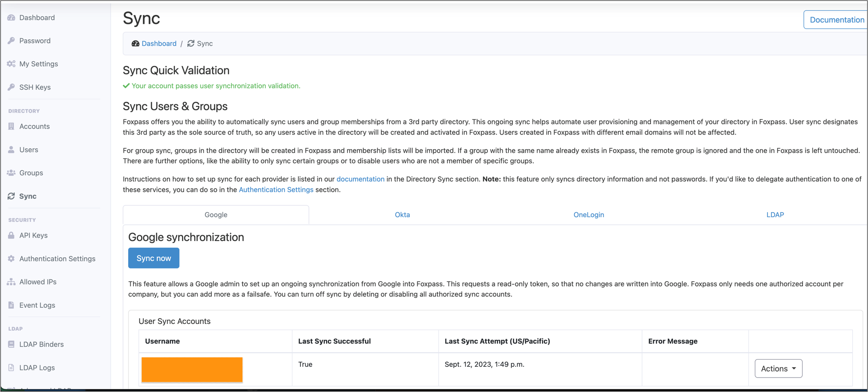Click the Allowed IPs network icon
The image size is (868, 392).
pyautogui.click(x=11, y=282)
